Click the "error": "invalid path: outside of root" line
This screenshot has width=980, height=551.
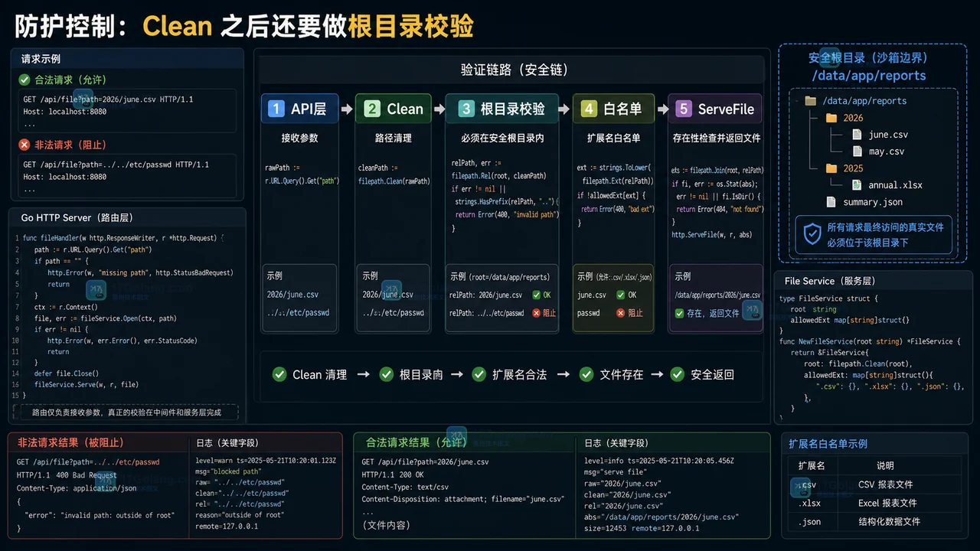100,515
